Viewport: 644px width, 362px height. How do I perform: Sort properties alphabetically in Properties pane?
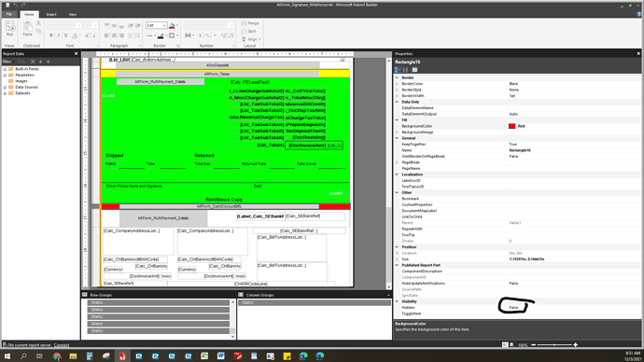tap(406, 70)
